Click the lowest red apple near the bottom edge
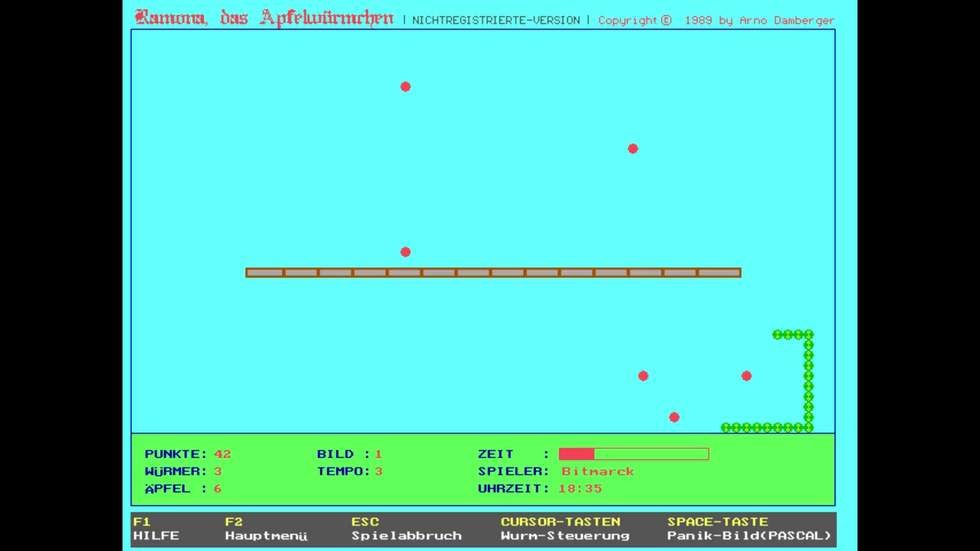 674,417
